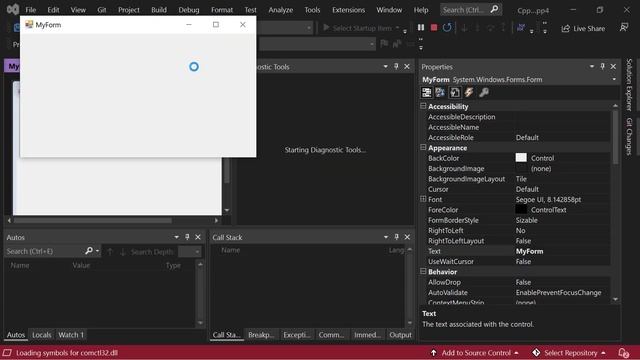The width and height of the screenshot is (640, 360).
Task: Click the Autos search magnifier icon
Action: [89, 251]
